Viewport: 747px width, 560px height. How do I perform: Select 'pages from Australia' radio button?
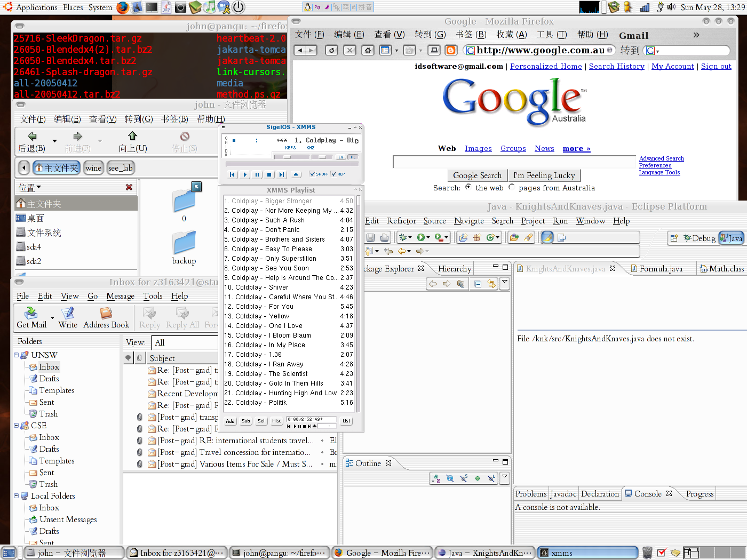coord(512,187)
